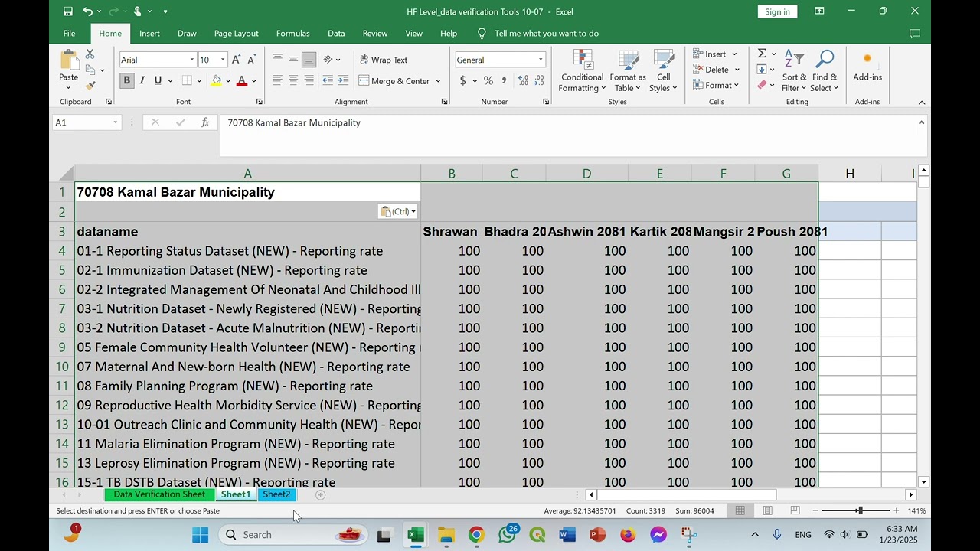Screen dimensions: 980x551
Task: Open number format General dropdown
Action: pos(541,60)
